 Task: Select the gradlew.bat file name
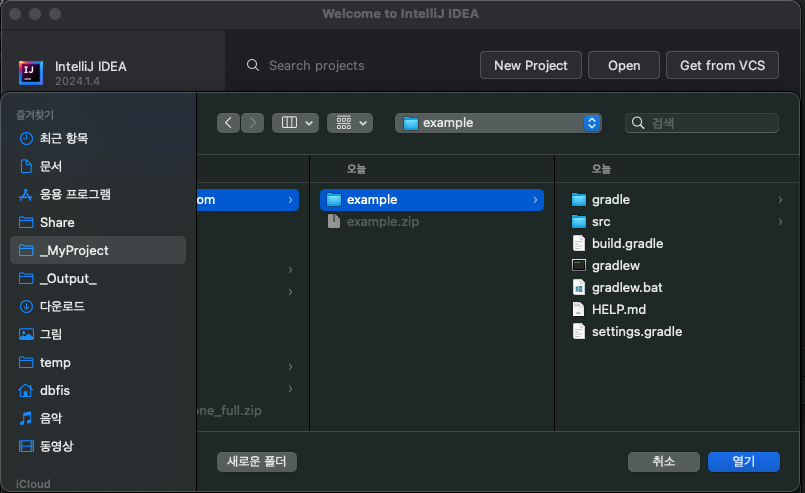[x=627, y=288]
